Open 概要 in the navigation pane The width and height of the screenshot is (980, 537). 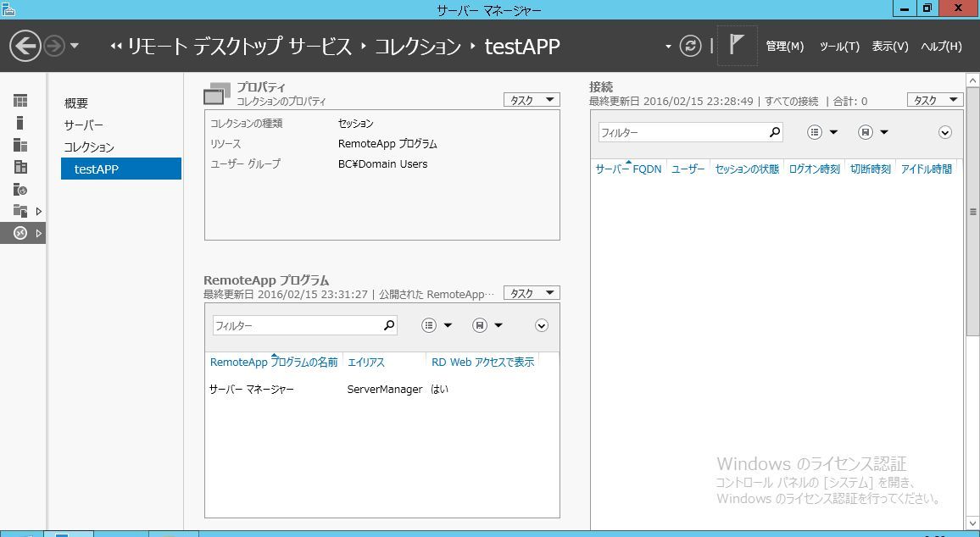(x=75, y=103)
